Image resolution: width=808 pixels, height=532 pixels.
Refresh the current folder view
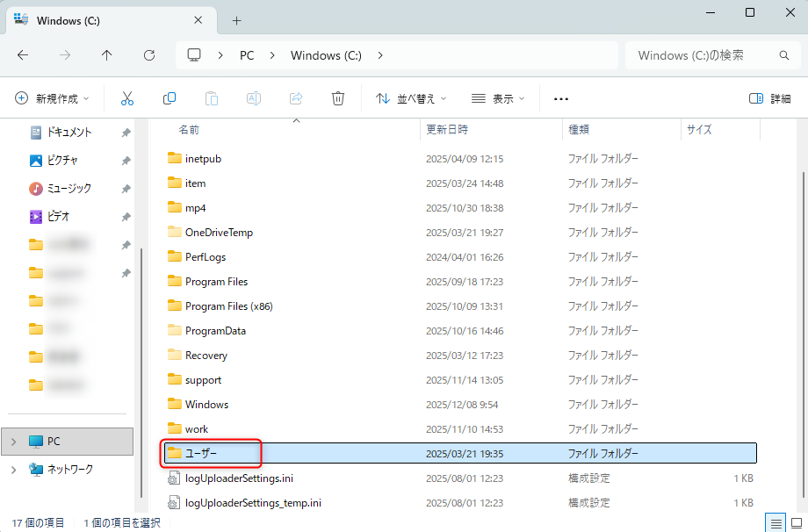pyautogui.click(x=149, y=55)
